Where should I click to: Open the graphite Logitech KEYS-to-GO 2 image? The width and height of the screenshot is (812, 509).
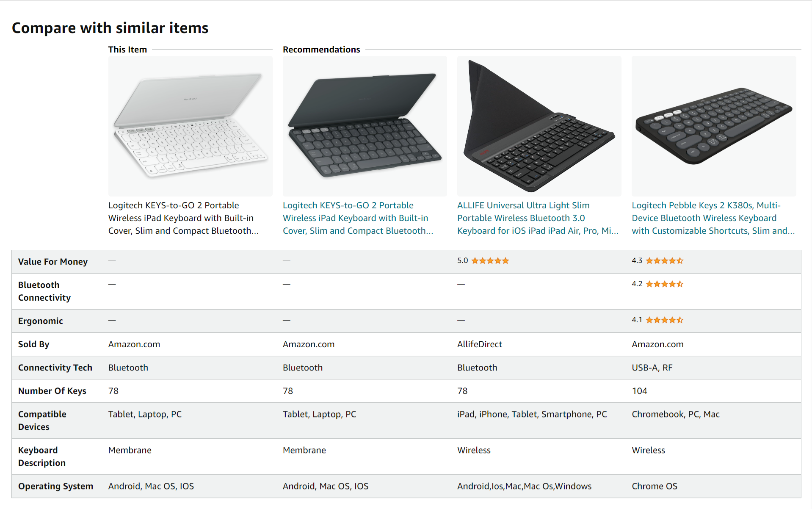pyautogui.click(x=365, y=126)
